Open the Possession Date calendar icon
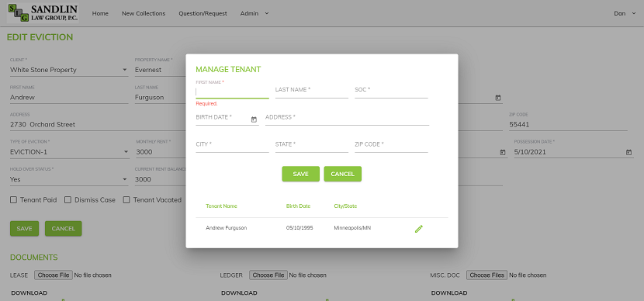Viewport: 644px width, 301px height. pos(628,152)
